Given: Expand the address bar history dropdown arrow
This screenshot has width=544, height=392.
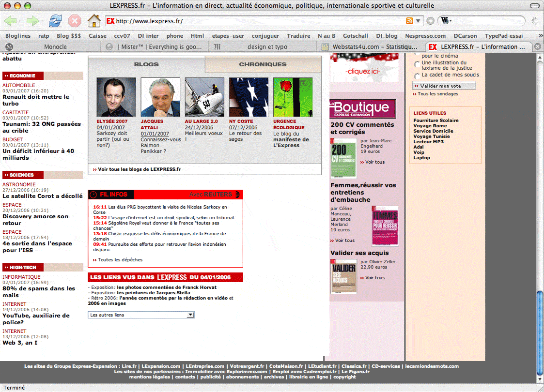Looking at the screenshot, I should click(418, 21).
